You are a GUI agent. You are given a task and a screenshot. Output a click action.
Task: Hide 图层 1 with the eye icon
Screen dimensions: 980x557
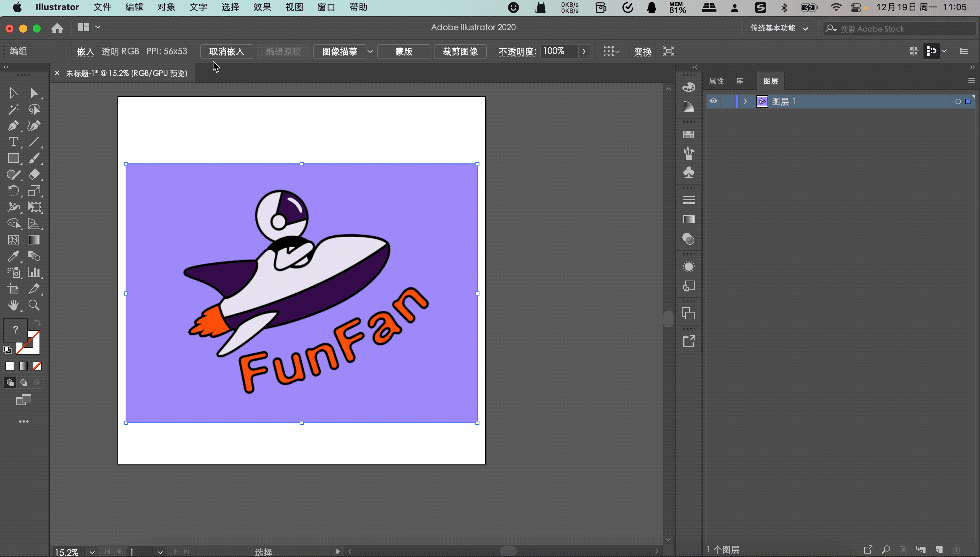[713, 101]
